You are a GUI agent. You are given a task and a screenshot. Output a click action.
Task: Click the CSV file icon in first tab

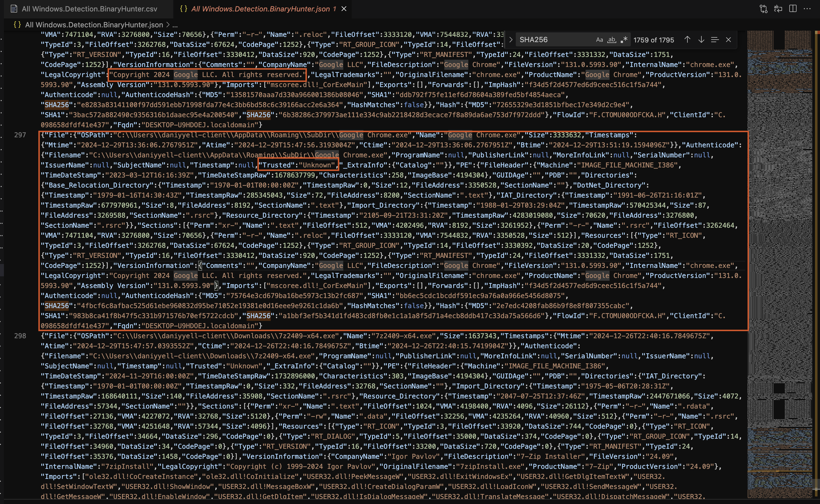pyautogui.click(x=14, y=9)
